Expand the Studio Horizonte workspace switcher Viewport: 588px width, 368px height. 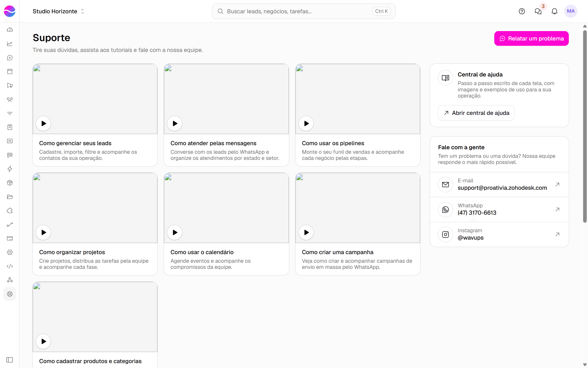pyautogui.click(x=58, y=11)
